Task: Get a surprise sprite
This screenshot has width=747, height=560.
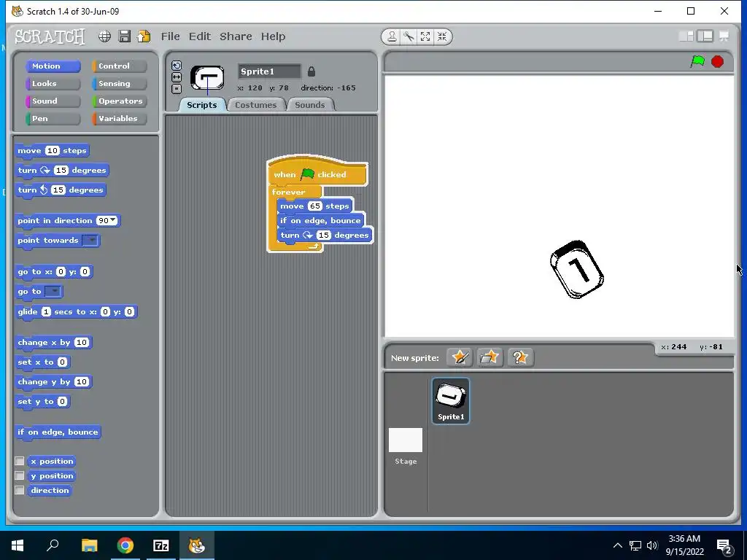Action: click(x=519, y=357)
